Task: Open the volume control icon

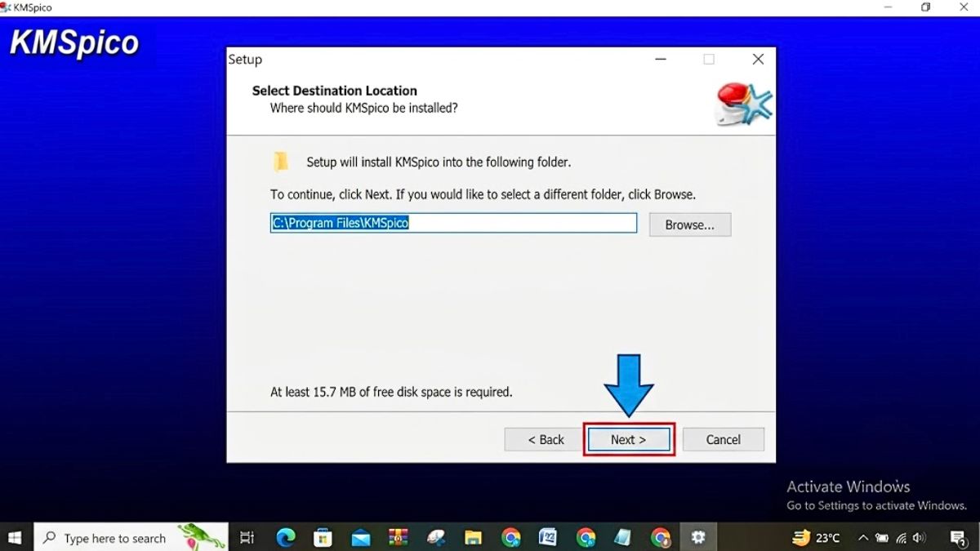Action: (920, 538)
